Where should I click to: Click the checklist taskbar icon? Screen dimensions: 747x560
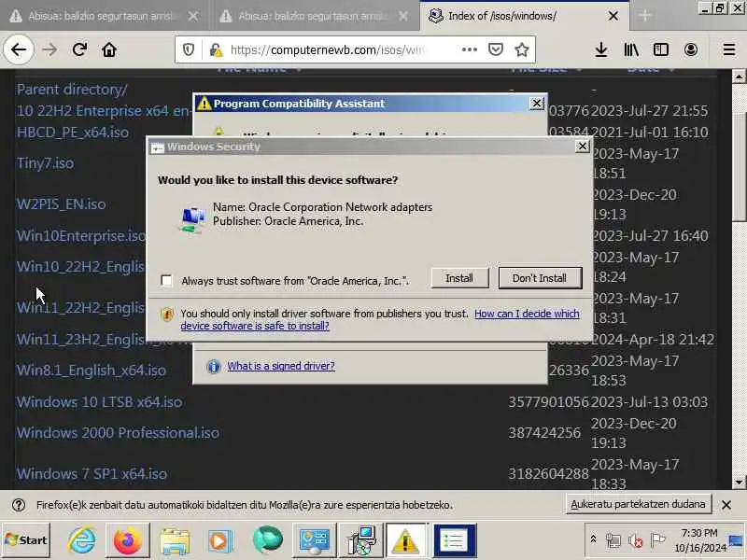pos(454,540)
